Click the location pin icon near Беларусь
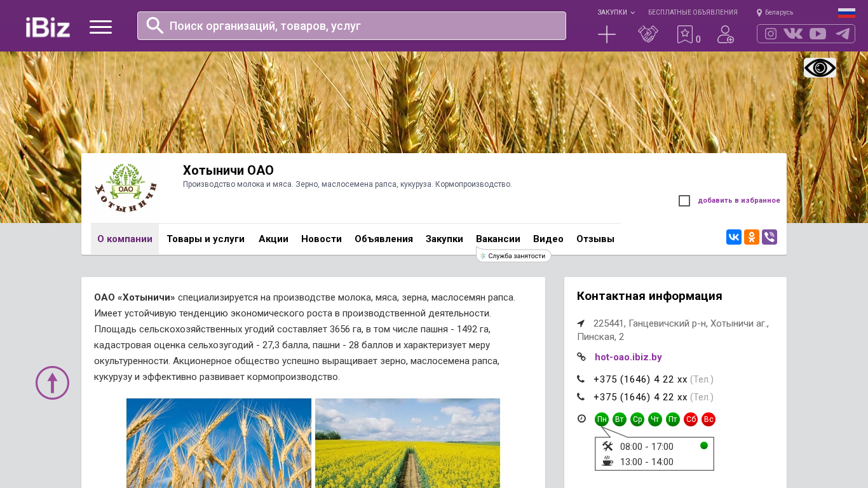 pyautogui.click(x=759, y=12)
